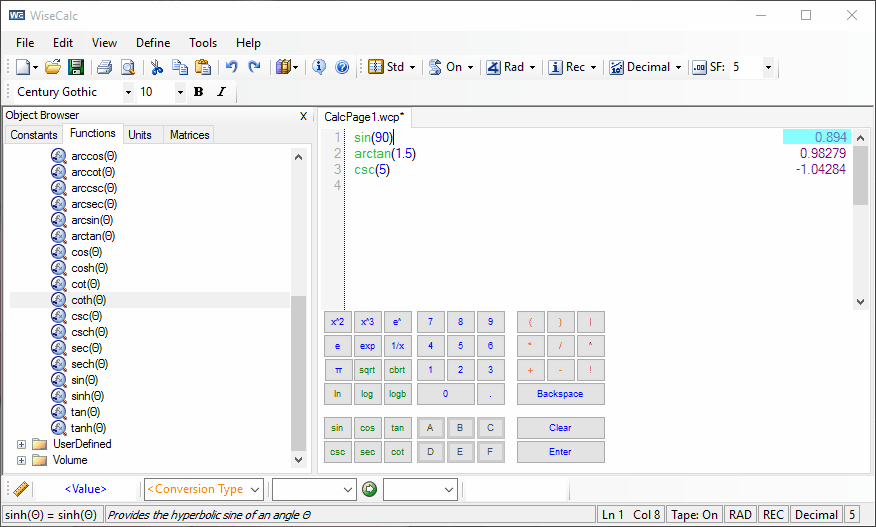Select the CalcPage1.wcp tab
Viewport: 876px width, 527px height.
point(364,117)
